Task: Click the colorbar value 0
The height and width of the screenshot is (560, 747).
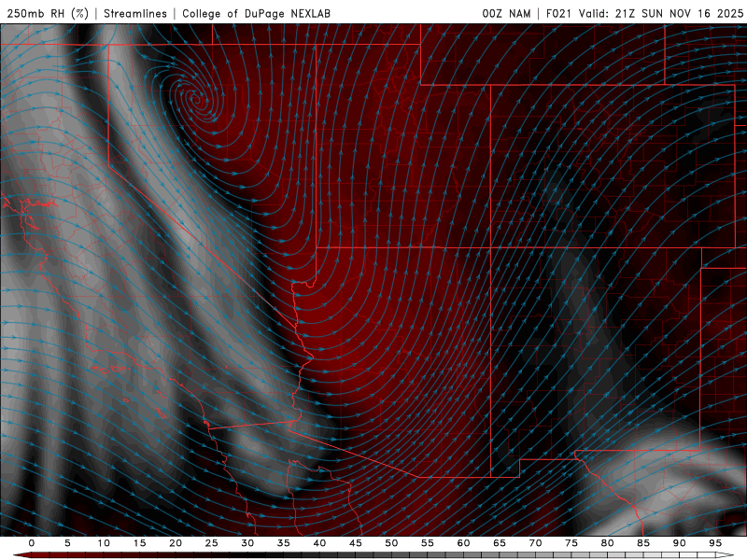Action: pos(32,543)
